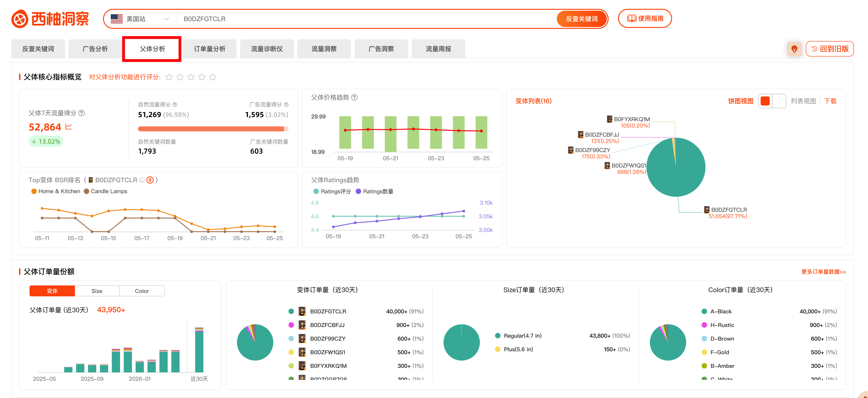Open the 流量周报 tab
The height and width of the screenshot is (398, 868).
click(x=438, y=49)
